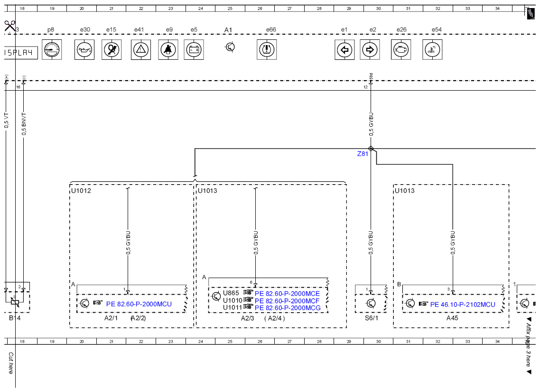Select the U1012 label
Viewport: 540px width, 392px height.
click(81, 191)
